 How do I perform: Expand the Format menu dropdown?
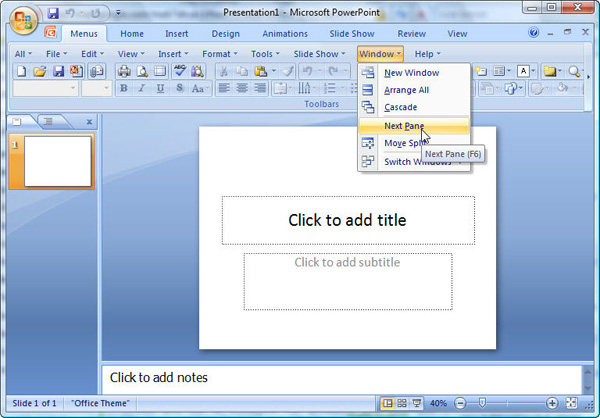pyautogui.click(x=220, y=54)
